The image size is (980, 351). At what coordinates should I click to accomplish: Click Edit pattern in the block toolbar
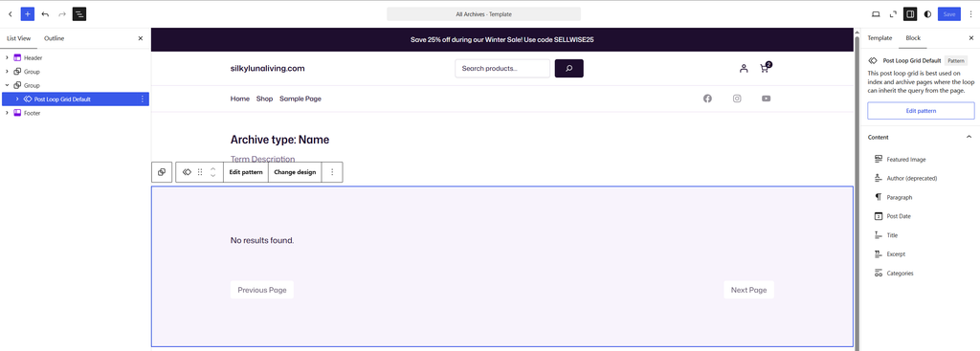[246, 172]
